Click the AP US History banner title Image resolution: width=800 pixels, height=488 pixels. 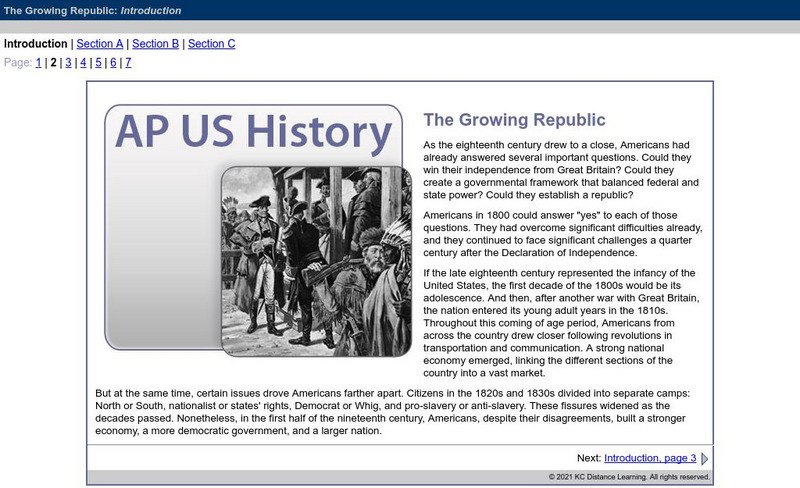(254, 132)
